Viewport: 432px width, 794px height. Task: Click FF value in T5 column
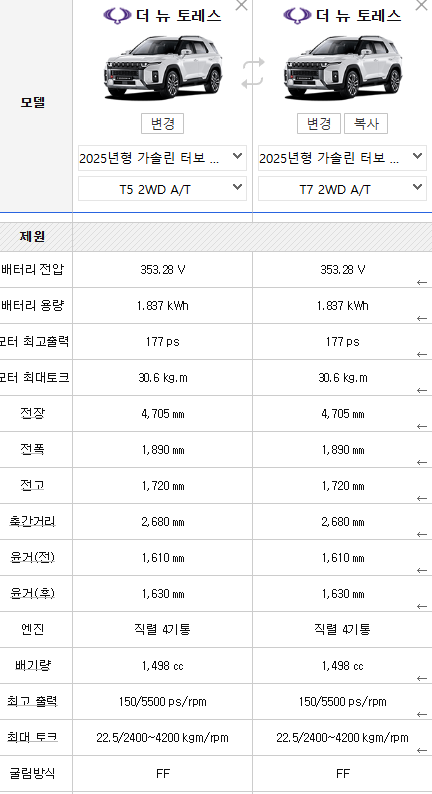coord(163,773)
